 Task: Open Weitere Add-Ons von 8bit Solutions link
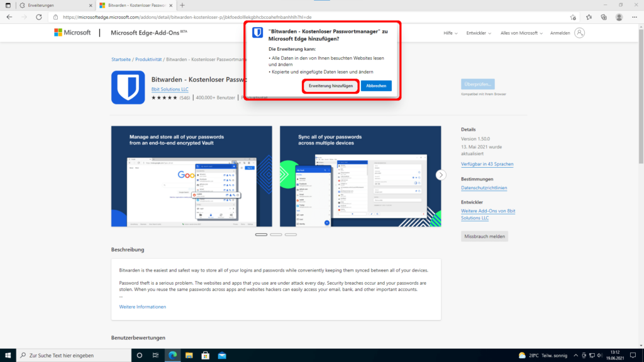click(x=488, y=214)
